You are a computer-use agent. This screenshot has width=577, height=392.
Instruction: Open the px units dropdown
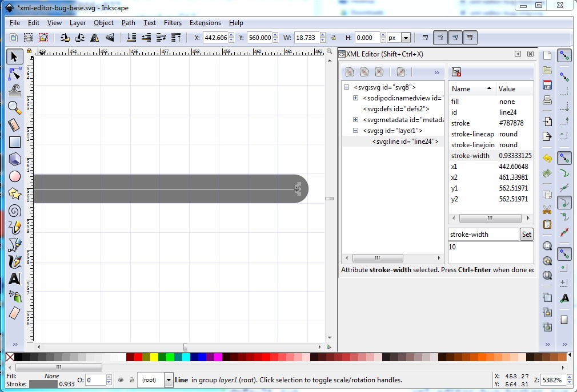[x=406, y=38]
